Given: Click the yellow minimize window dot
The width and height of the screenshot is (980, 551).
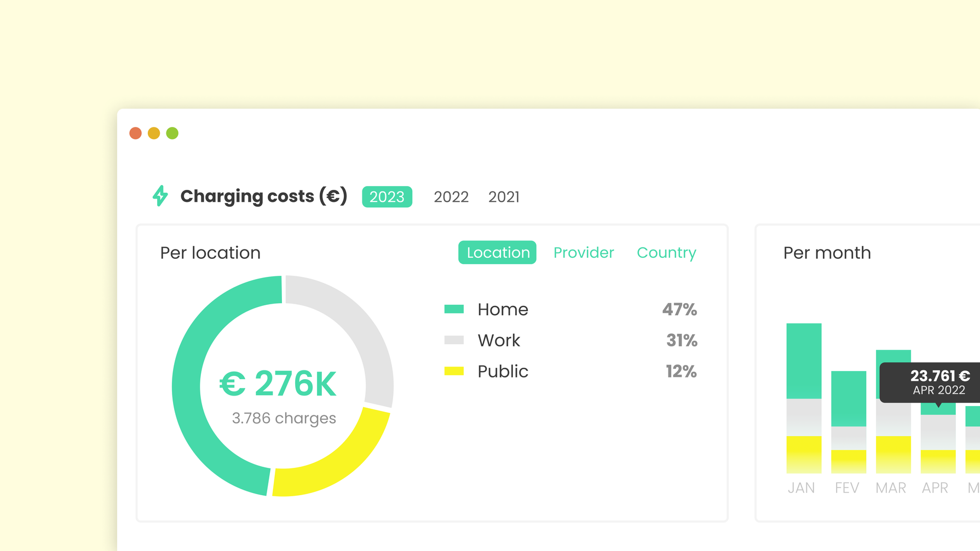Looking at the screenshot, I should point(154,133).
